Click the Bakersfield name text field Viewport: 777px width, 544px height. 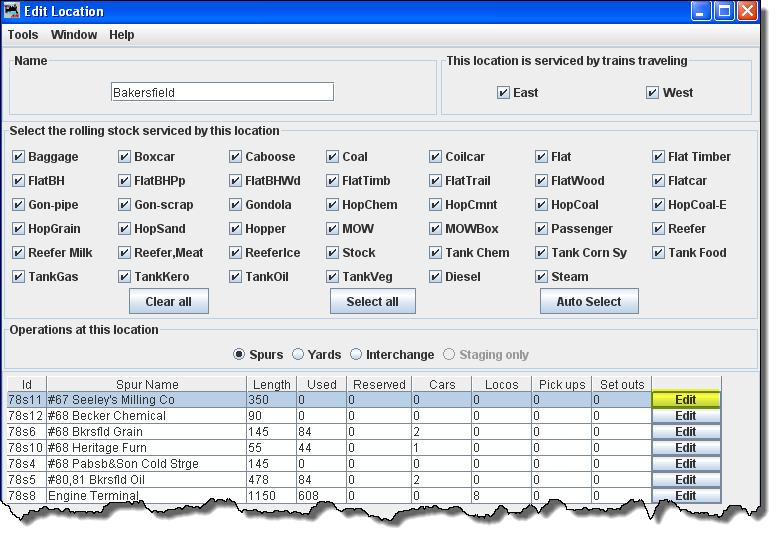pos(222,92)
